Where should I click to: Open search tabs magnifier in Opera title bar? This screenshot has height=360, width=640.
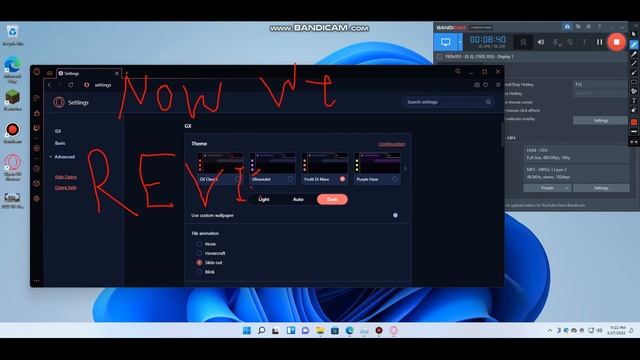458,71
